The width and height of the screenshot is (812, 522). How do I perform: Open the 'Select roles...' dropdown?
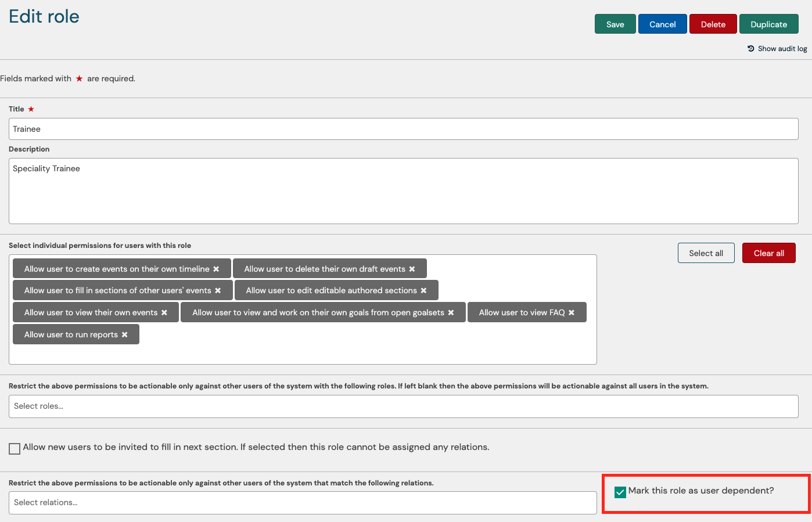point(403,406)
